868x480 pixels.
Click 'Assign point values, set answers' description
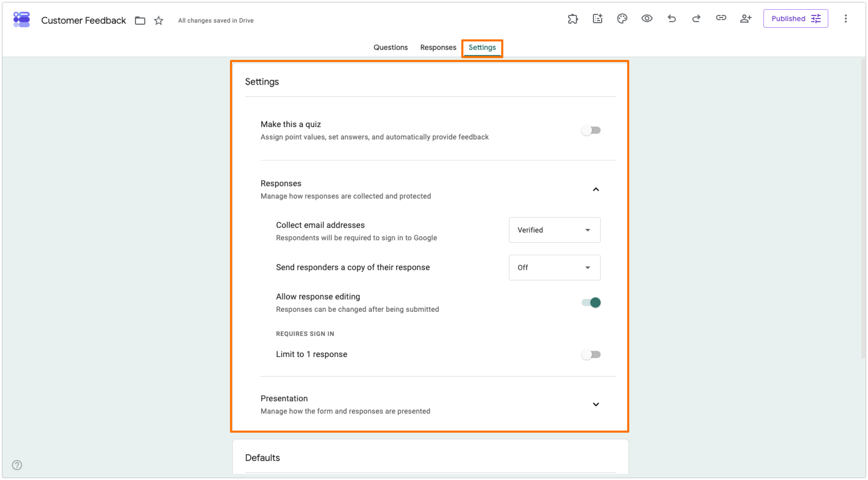point(374,137)
